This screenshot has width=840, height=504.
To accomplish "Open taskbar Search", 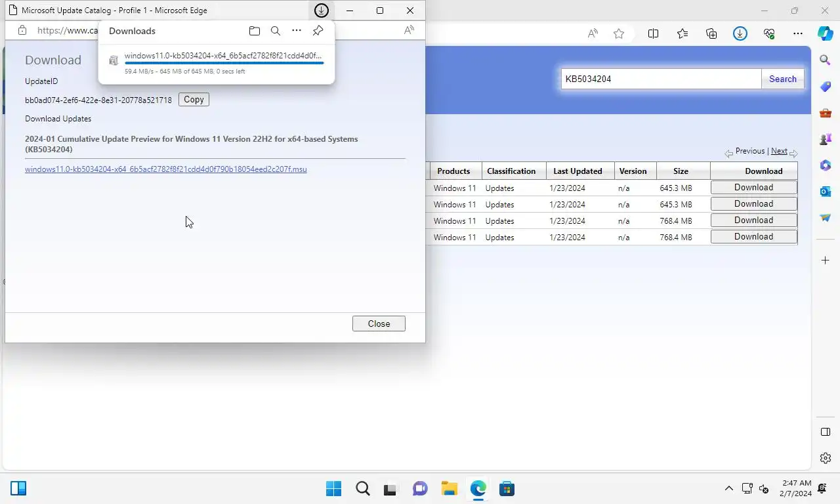I will 362,488.
